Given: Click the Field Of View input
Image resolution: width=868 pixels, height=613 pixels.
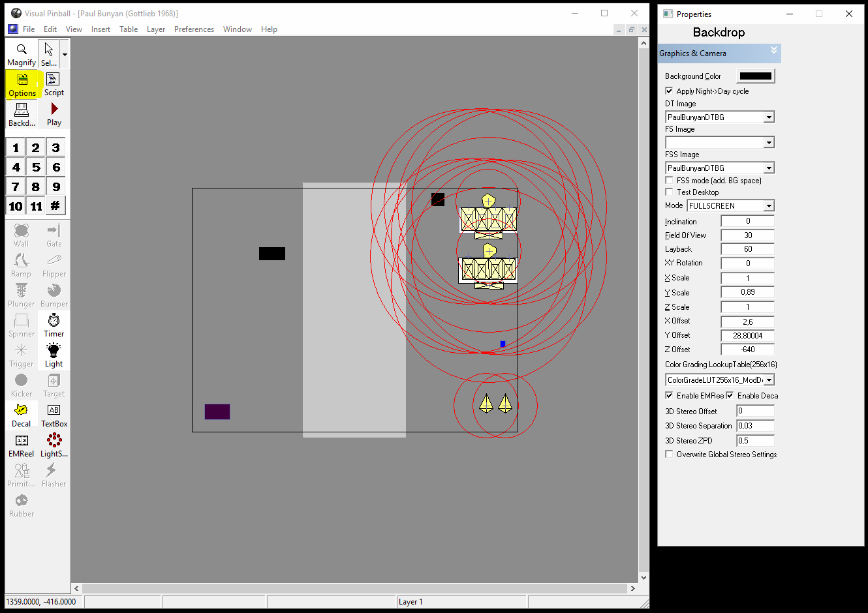Looking at the screenshot, I should point(748,235).
